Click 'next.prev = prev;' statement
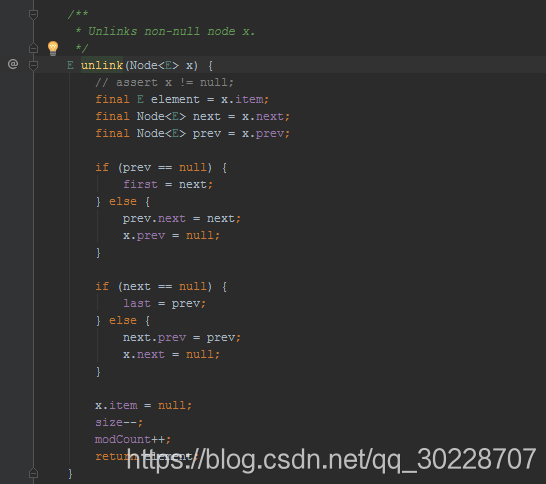Screen dimensions: 546x484 tap(181, 338)
